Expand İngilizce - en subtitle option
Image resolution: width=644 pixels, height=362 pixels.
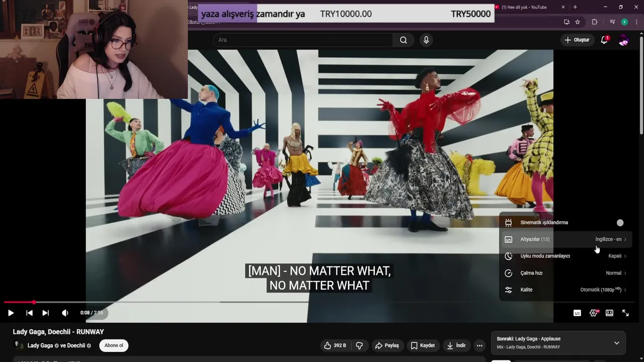611,239
